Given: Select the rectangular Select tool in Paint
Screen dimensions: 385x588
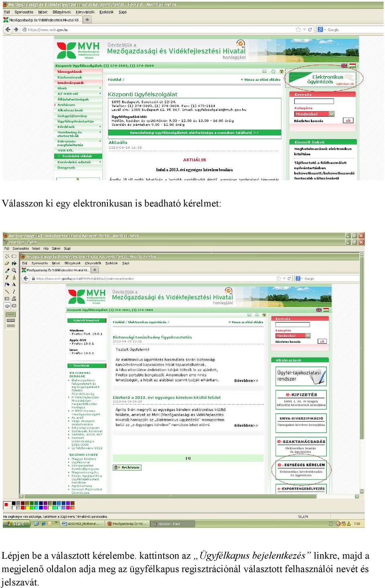Looking at the screenshot, I should click(14, 256).
